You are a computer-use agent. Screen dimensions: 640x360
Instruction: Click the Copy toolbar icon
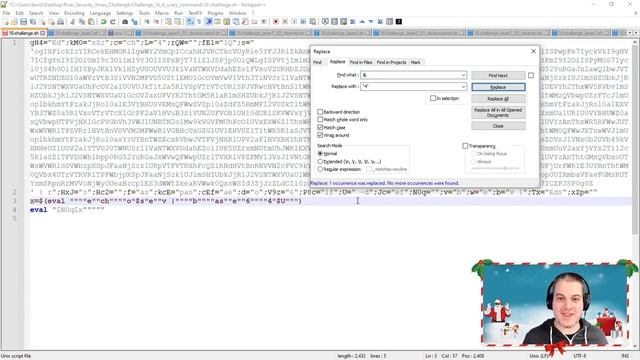tap(82, 22)
